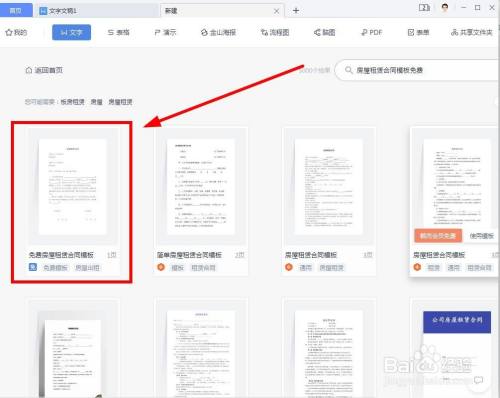
Task: Click the 模板 tag on second template
Action: tap(177, 267)
